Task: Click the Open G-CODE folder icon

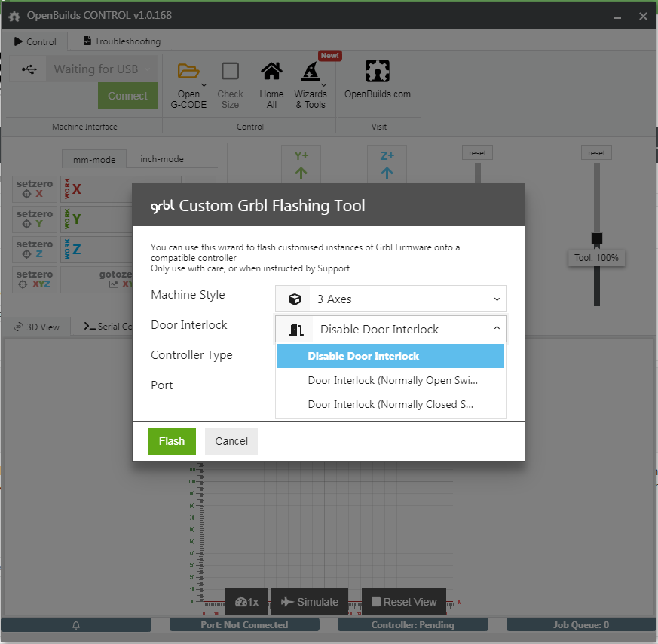Action: (x=188, y=72)
